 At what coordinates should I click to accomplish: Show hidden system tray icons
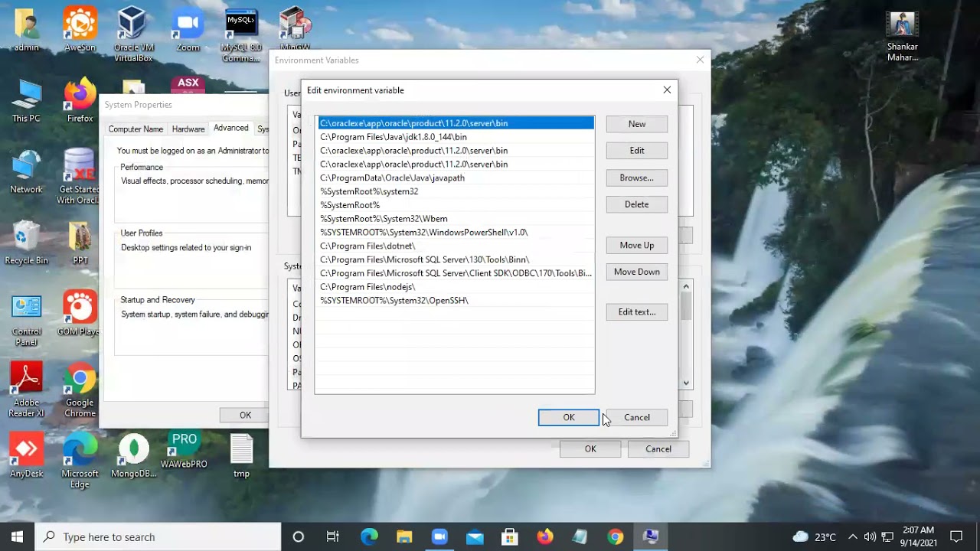coord(852,536)
